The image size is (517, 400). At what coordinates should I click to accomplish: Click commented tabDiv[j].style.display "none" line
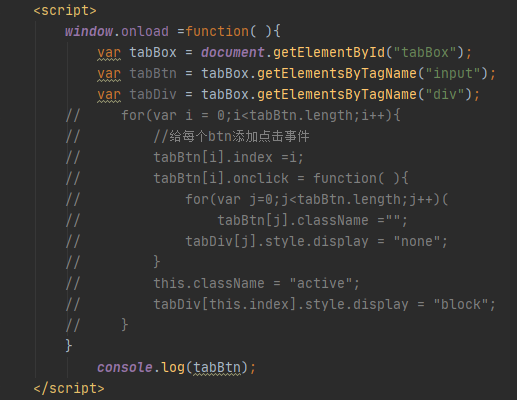click(x=317, y=241)
